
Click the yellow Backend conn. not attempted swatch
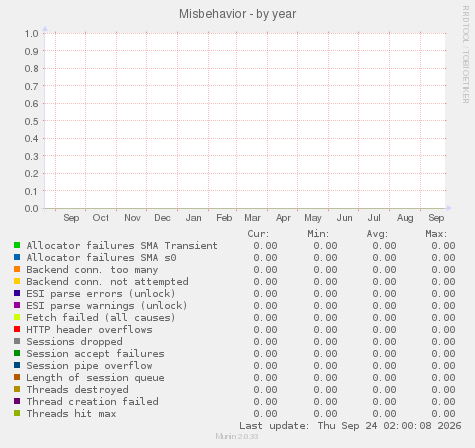click(x=17, y=281)
